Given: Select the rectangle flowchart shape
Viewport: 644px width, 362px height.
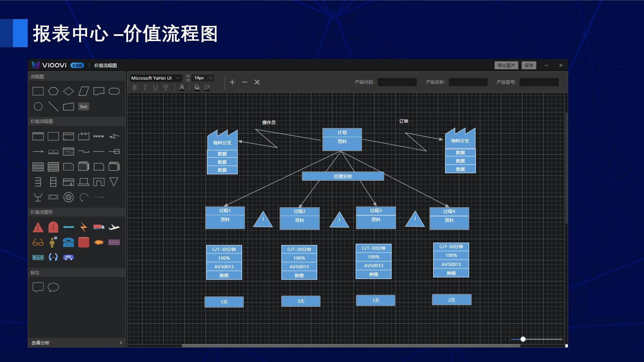Looking at the screenshot, I should click(x=38, y=91).
